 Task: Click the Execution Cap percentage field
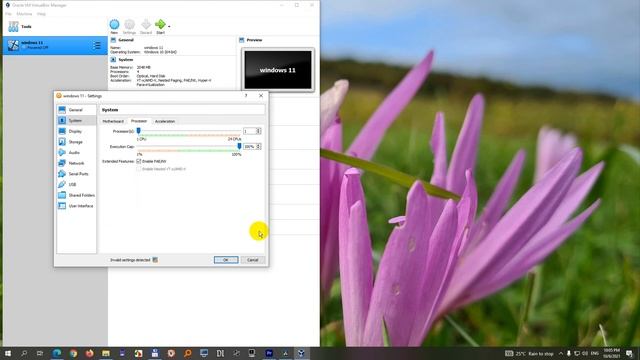click(x=249, y=146)
